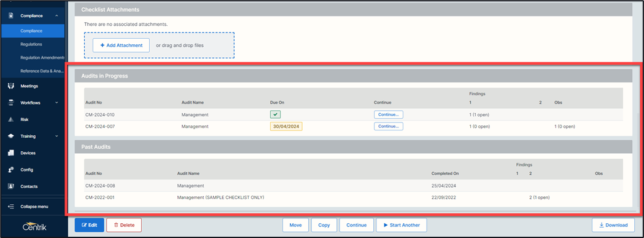Click the Start Another button
The width and height of the screenshot is (644, 238).
(x=402, y=225)
